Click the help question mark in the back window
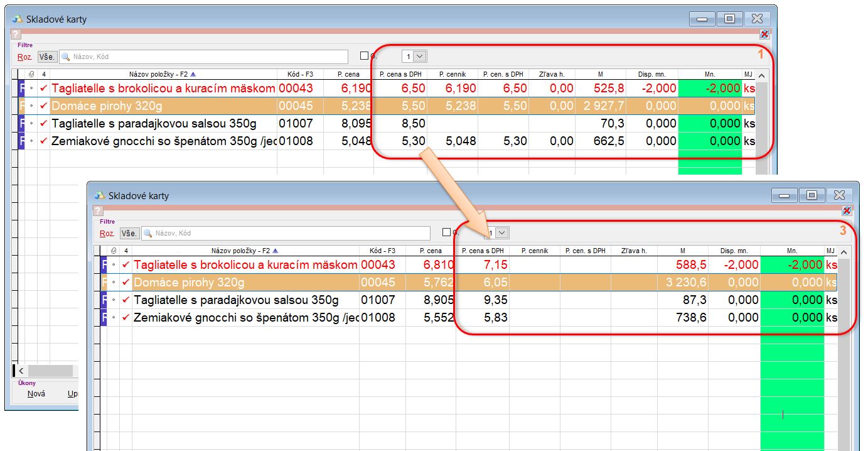Viewport: 868px width, 451px height. point(16,35)
